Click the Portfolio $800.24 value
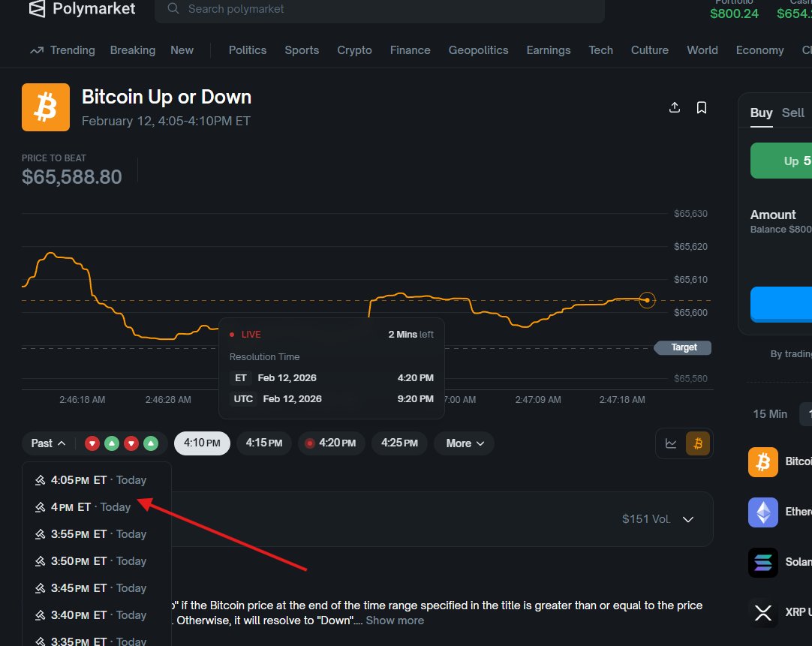 734,14
